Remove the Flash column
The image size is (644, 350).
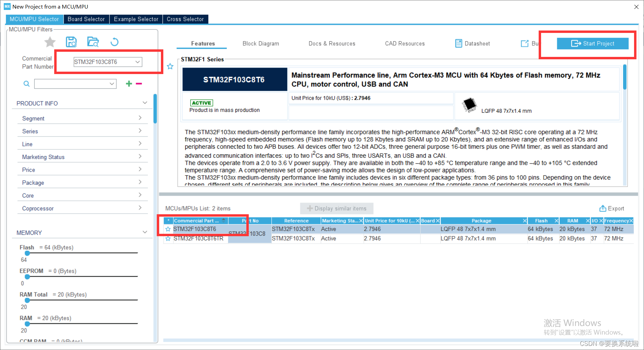click(557, 221)
